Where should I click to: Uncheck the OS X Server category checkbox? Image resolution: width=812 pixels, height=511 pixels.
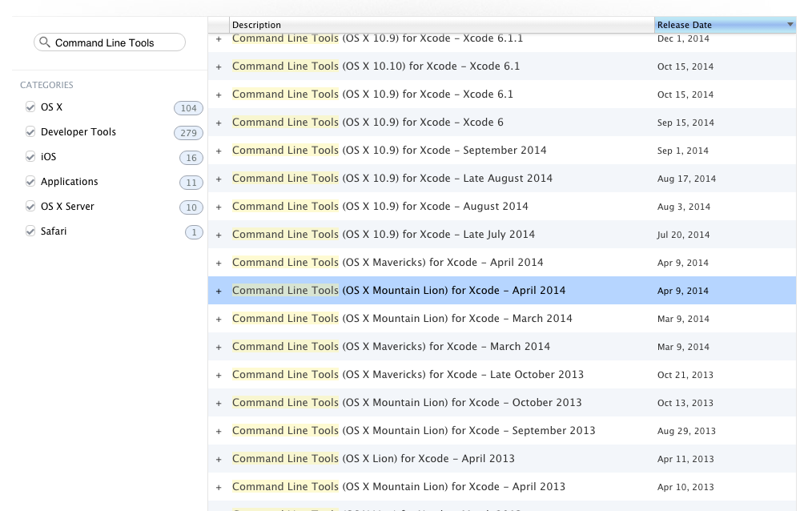30,206
